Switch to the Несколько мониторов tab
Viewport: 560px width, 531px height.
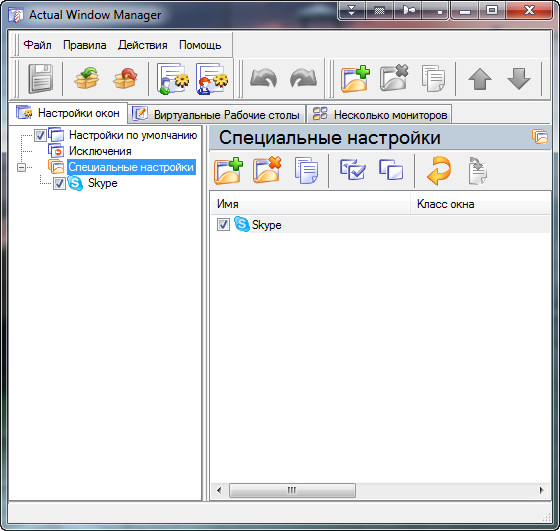(x=379, y=114)
